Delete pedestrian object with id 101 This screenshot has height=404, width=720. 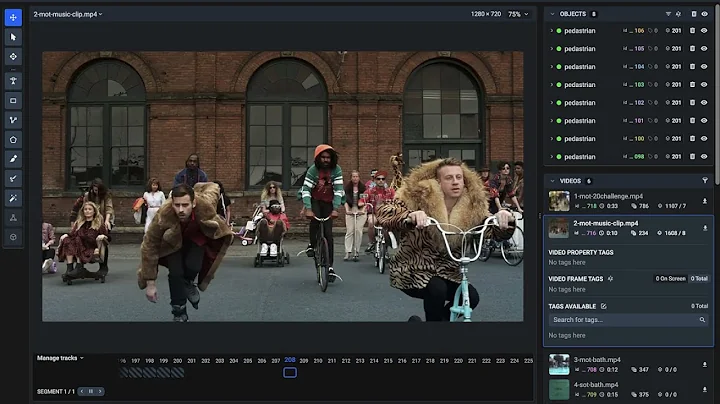692,121
